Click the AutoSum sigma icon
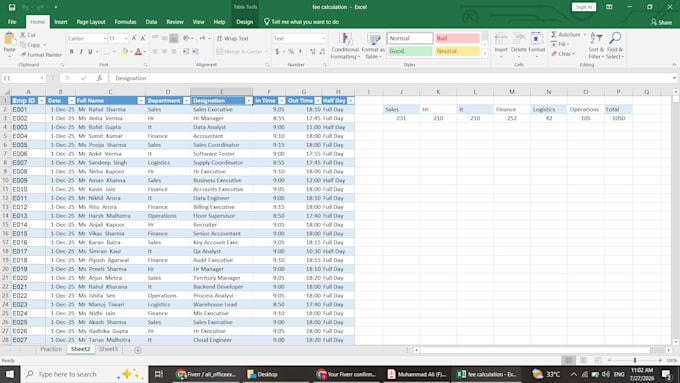The height and width of the screenshot is (383, 680). (x=554, y=34)
